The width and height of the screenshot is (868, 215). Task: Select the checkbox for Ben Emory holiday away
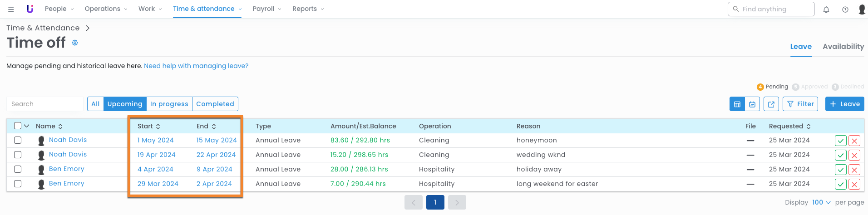click(x=18, y=169)
